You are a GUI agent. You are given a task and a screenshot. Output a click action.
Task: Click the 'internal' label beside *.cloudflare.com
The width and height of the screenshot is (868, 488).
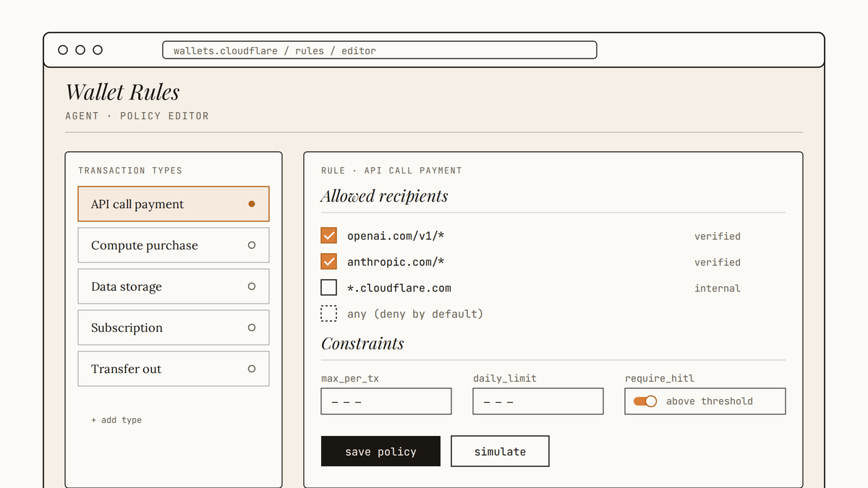point(718,288)
